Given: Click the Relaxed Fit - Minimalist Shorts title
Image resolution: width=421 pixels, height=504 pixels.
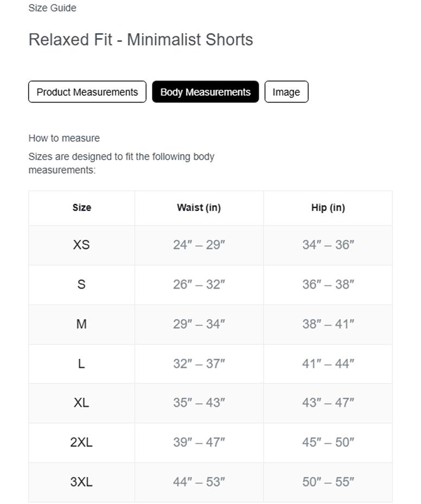Looking at the screenshot, I should tap(141, 39).
